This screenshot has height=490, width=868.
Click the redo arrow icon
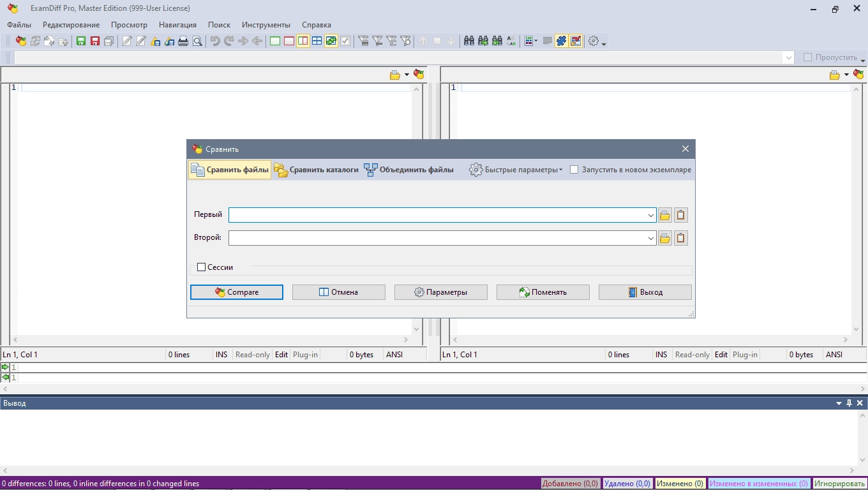(x=229, y=41)
